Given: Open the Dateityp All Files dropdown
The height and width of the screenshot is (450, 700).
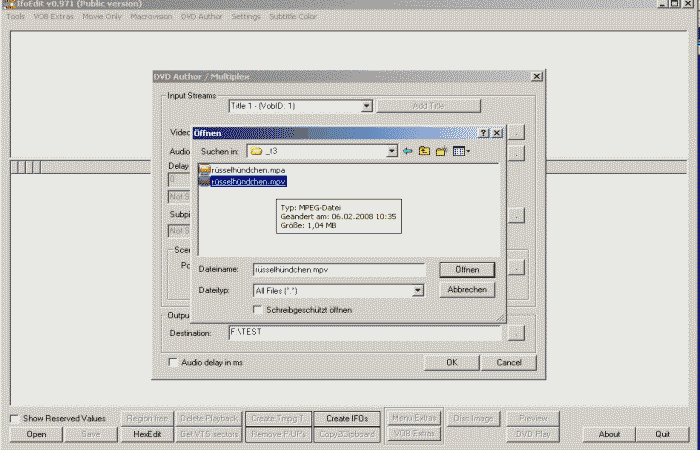Looking at the screenshot, I should (418, 290).
